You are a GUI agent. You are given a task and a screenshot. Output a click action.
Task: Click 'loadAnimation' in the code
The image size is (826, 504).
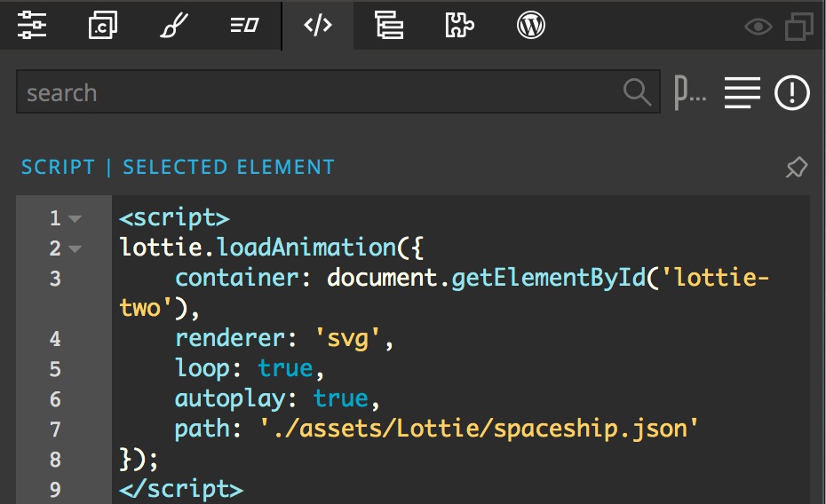(x=306, y=247)
